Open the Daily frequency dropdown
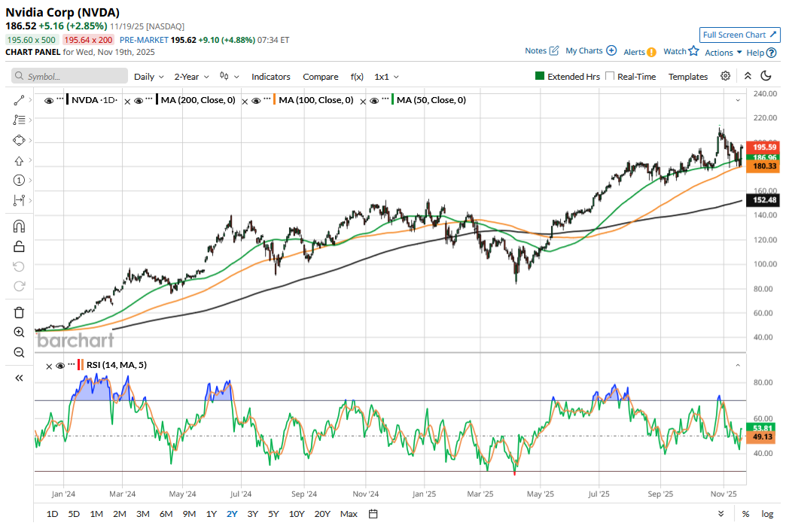795x532 pixels. 148,77
